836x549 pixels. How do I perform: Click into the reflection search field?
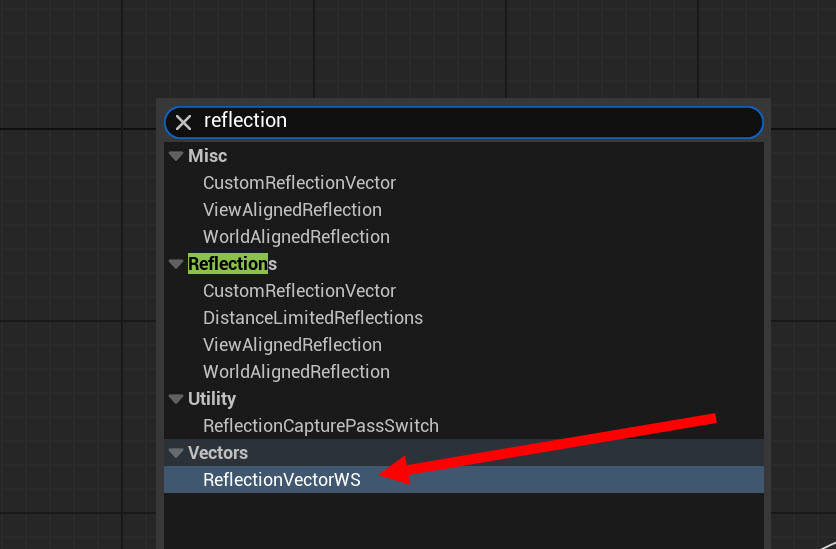pos(464,122)
